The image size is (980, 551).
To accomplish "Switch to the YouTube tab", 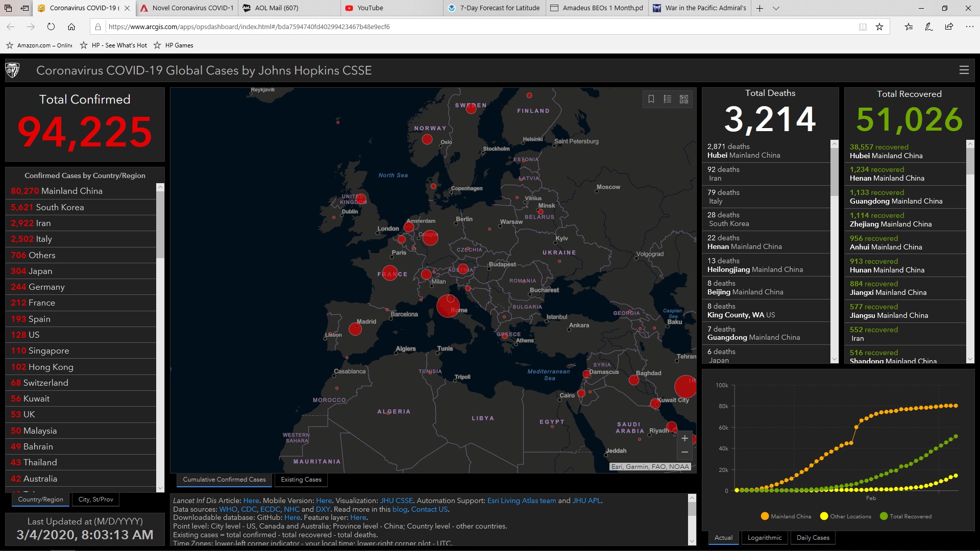I will [392, 8].
